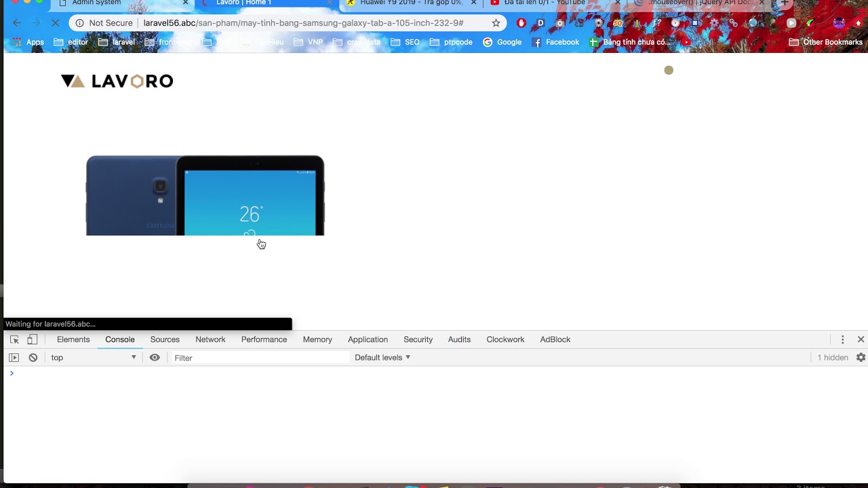The height and width of the screenshot is (488, 868).
Task: Click the Lavoro logo
Action: [117, 81]
